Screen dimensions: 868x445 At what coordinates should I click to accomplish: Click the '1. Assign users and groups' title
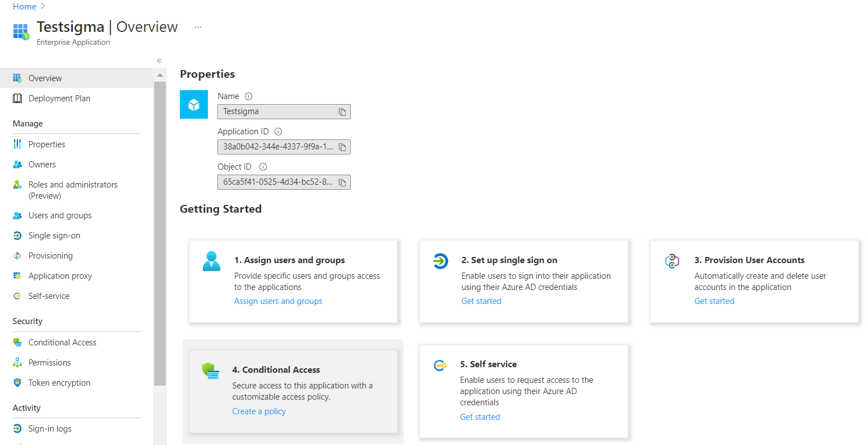tap(290, 260)
